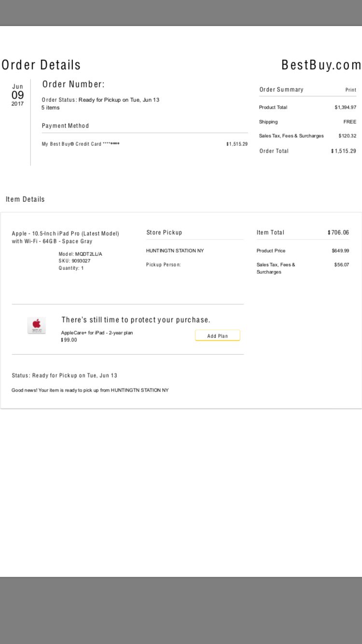Image resolution: width=362 pixels, height=644 pixels.
Task: Click the iPad Pro product title
Action: (x=65, y=237)
